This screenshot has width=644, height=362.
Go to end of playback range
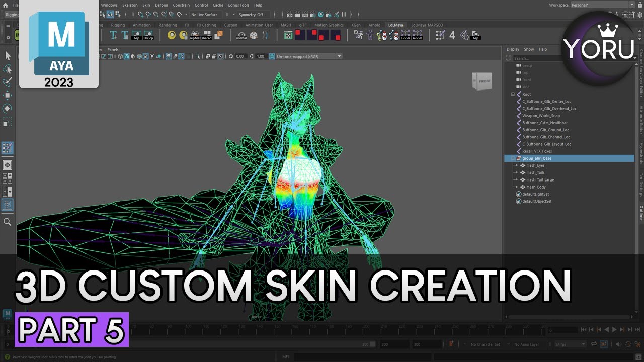click(637, 330)
